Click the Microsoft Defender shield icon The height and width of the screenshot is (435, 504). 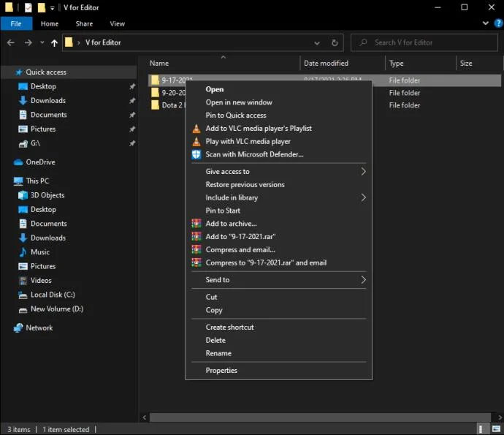[196, 154]
